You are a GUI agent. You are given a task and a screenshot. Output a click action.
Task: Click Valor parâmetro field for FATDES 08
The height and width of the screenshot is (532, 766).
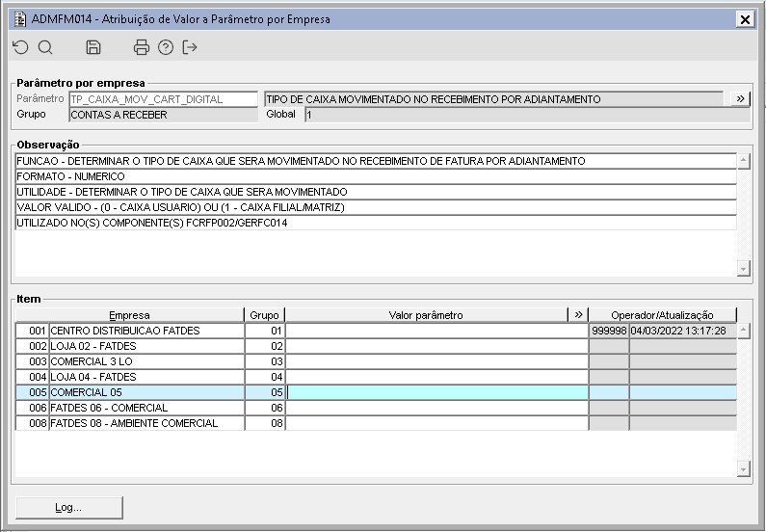tap(437, 423)
